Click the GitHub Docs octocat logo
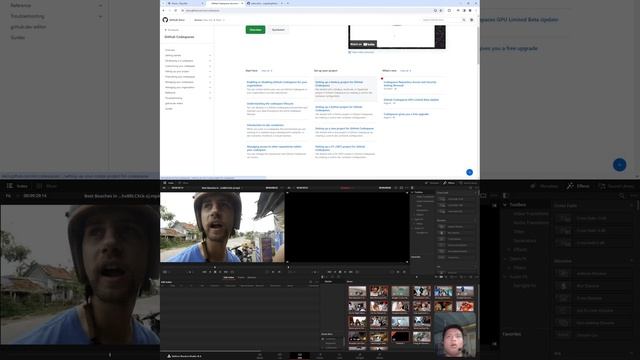 [x=165, y=20]
